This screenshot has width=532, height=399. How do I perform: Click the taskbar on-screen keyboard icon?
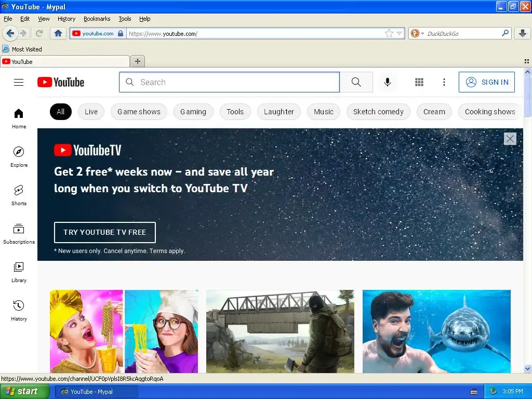(474, 392)
